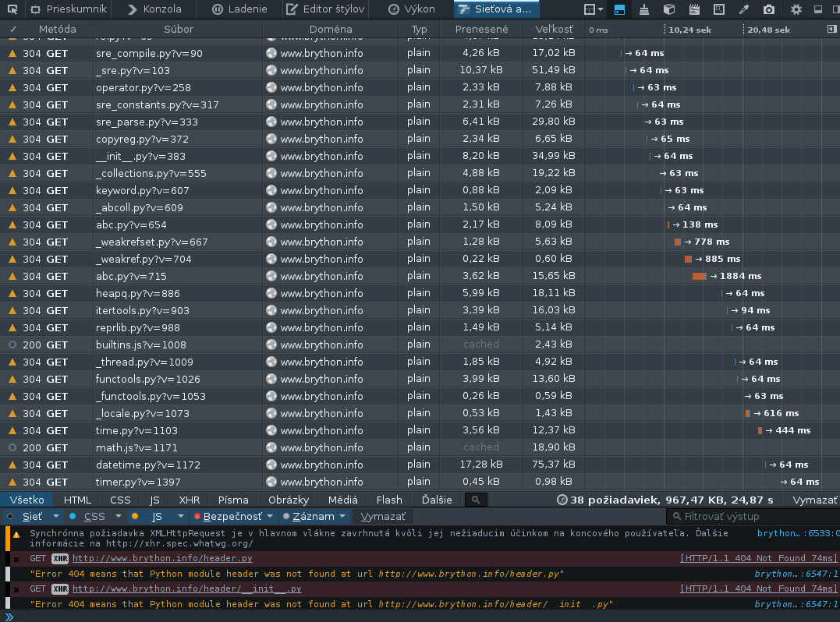840x622 pixels.
Task: Open the Prieskumník inspector tab
Action: coord(68,9)
